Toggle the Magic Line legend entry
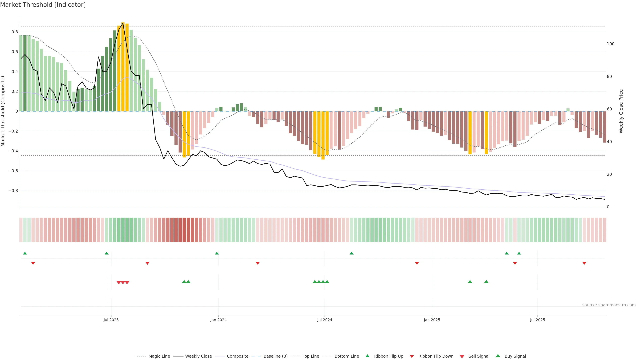The width and height of the screenshot is (644, 362). pyautogui.click(x=159, y=356)
